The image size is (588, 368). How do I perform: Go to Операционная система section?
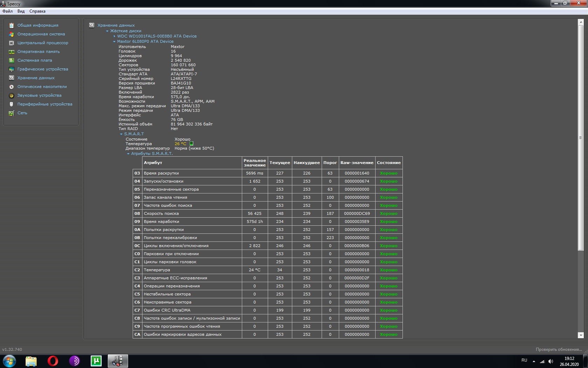[41, 34]
